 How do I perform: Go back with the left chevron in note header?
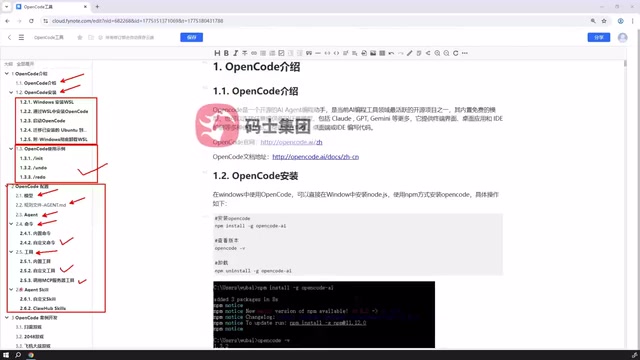pyautogui.click(x=9, y=37)
